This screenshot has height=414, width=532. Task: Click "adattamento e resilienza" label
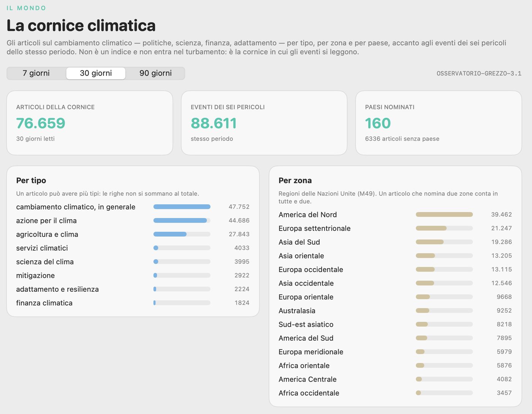click(57, 289)
